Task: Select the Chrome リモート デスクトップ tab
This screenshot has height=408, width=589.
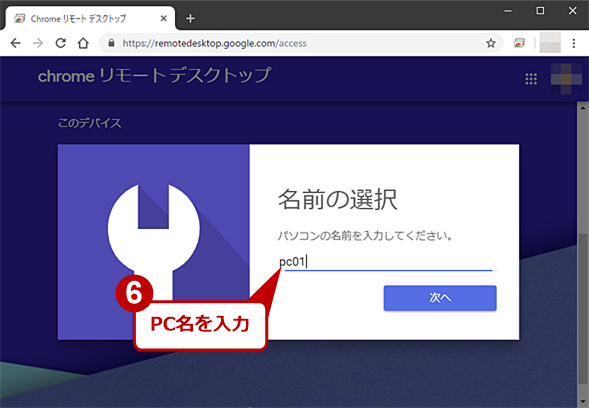Action: [x=89, y=18]
